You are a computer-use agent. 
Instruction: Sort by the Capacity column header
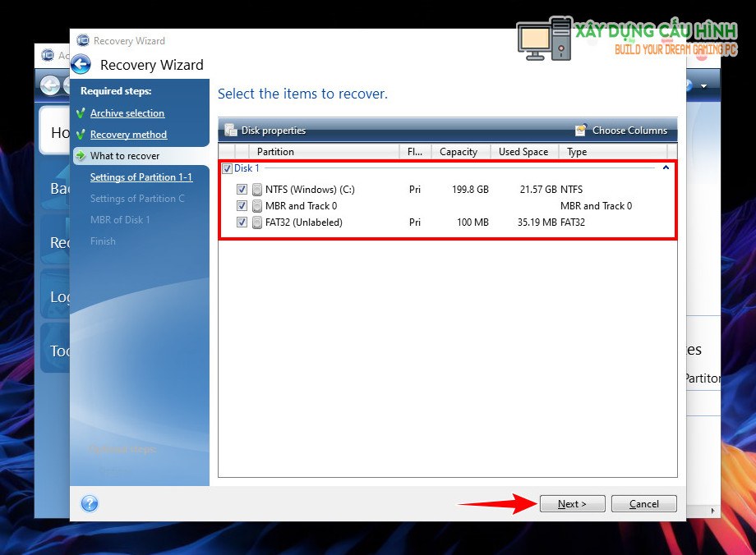(x=459, y=152)
